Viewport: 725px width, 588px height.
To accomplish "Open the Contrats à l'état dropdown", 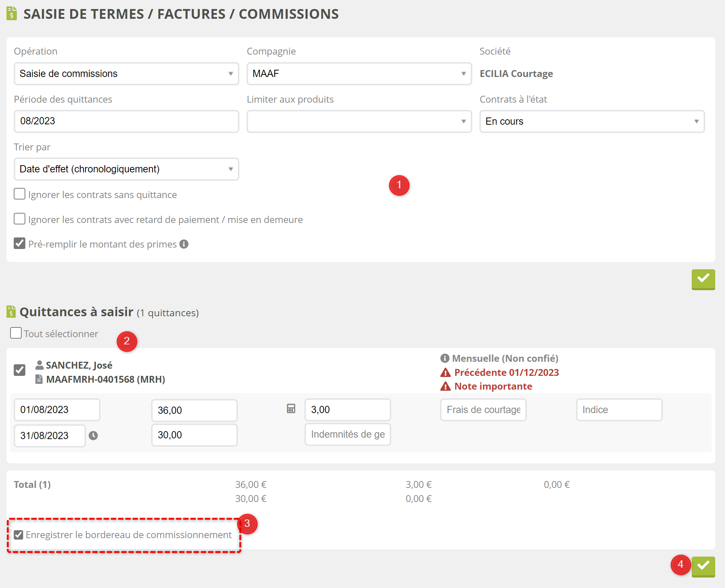I will point(592,121).
